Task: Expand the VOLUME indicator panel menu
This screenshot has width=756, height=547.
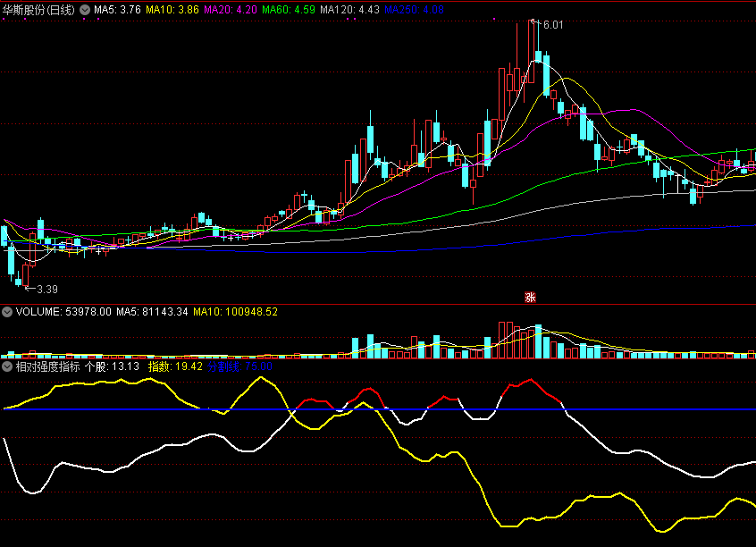Action: [7, 312]
